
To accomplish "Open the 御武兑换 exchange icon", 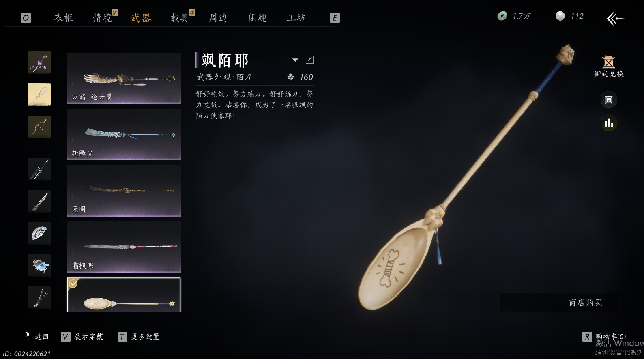I will pyautogui.click(x=609, y=67).
